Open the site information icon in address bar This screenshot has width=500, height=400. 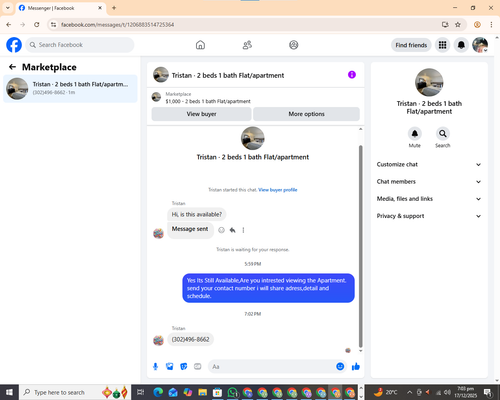pyautogui.click(x=53, y=25)
